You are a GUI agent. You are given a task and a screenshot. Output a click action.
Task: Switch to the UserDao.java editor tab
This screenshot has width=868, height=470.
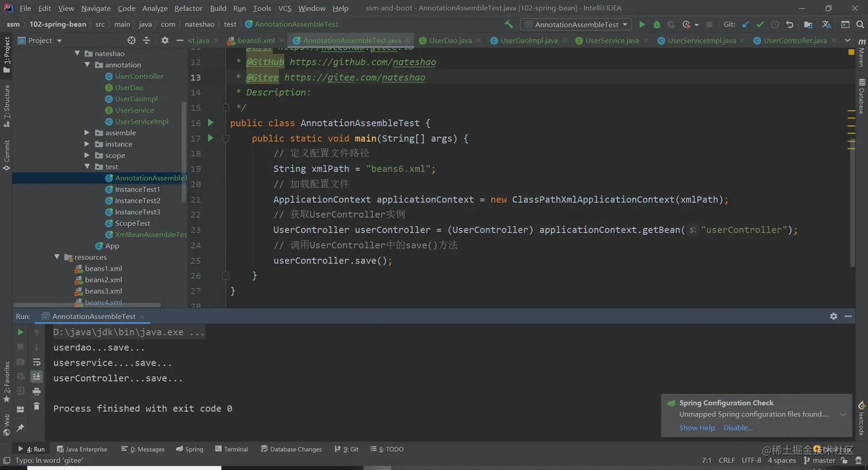450,40
